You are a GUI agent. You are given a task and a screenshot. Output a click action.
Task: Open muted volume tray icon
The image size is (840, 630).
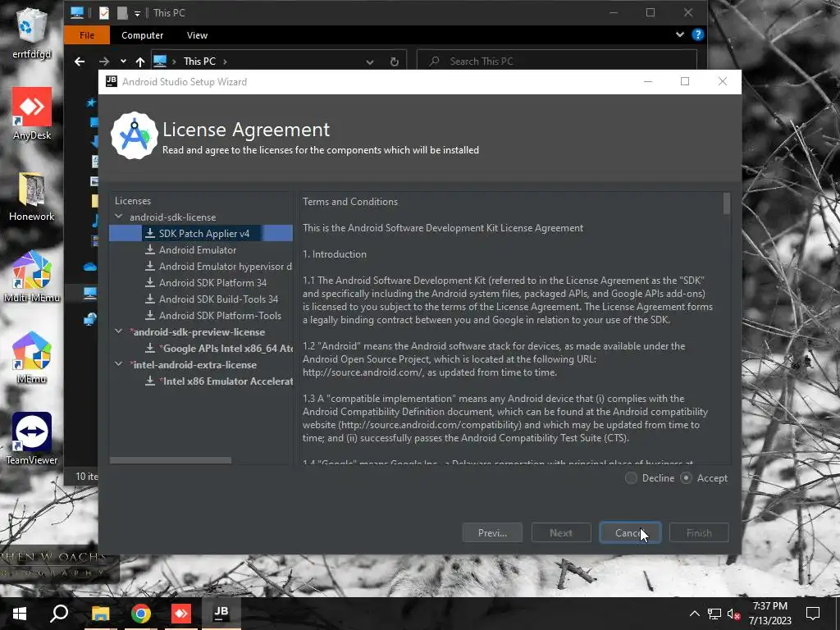click(x=733, y=614)
